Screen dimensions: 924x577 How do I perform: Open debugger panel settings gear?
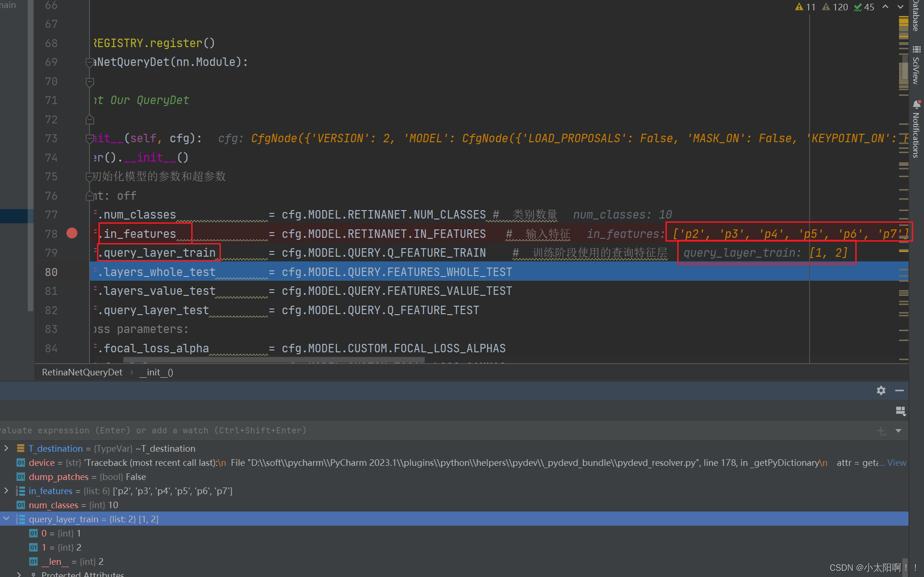pyautogui.click(x=881, y=390)
